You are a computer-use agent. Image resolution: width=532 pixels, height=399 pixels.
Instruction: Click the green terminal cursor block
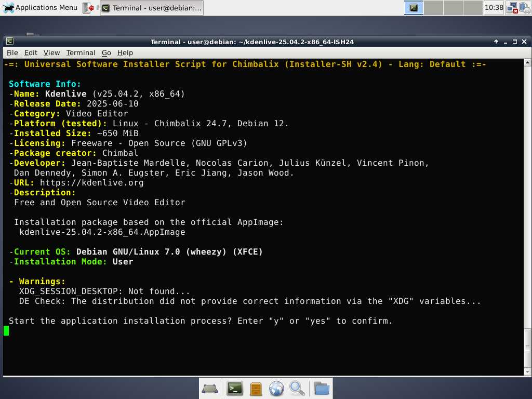pos(6,331)
